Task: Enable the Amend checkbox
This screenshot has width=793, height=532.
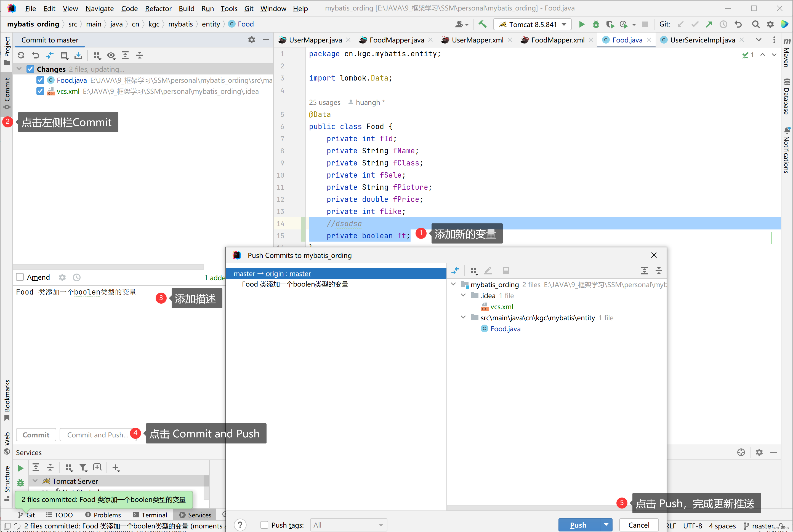Action: click(x=20, y=277)
